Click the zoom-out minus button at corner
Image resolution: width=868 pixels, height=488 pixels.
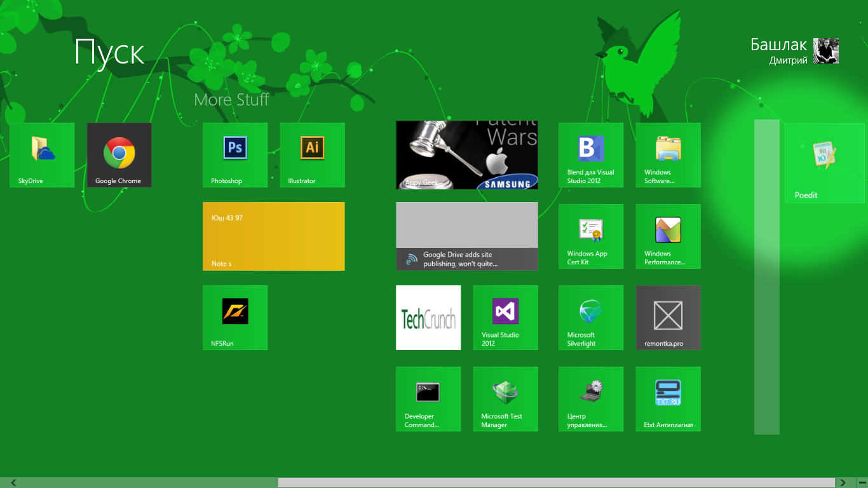(862, 483)
